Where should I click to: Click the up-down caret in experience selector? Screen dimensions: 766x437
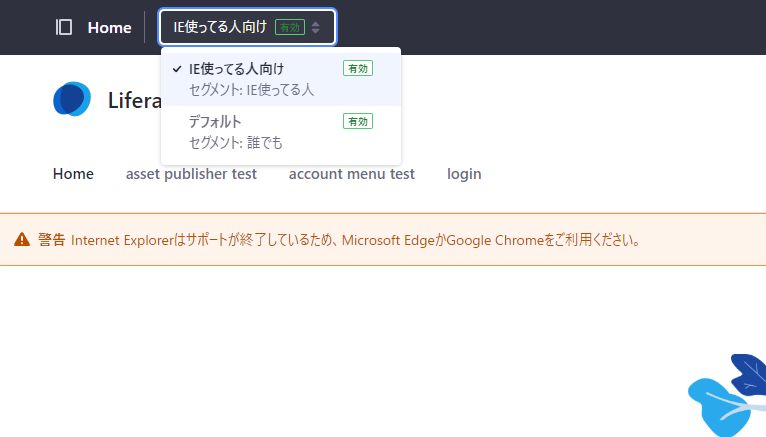316,27
